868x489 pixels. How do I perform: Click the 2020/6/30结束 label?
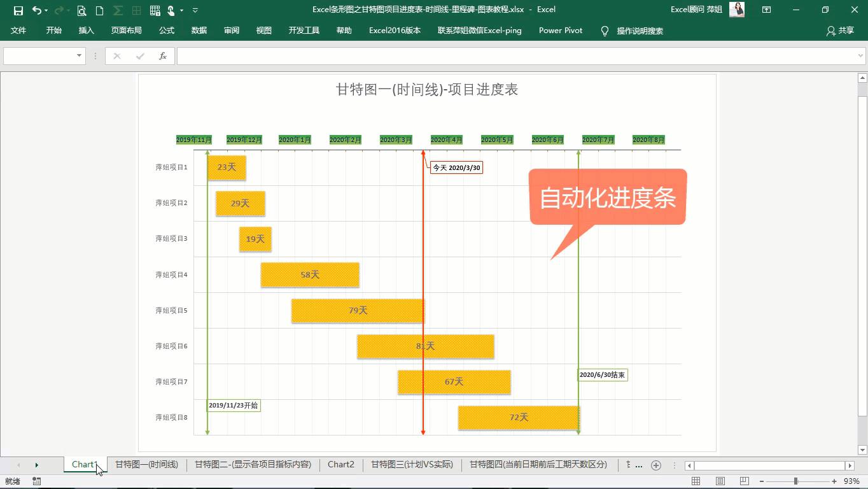(602, 375)
